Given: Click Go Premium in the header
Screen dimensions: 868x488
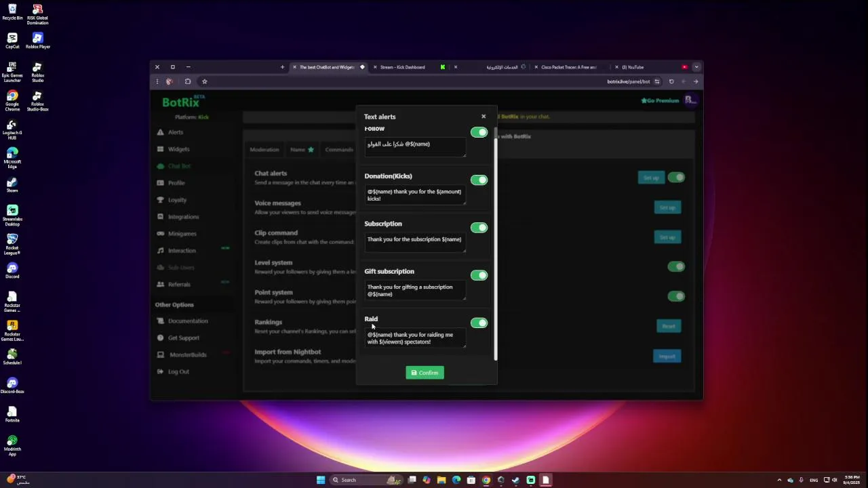Looking at the screenshot, I should [660, 100].
